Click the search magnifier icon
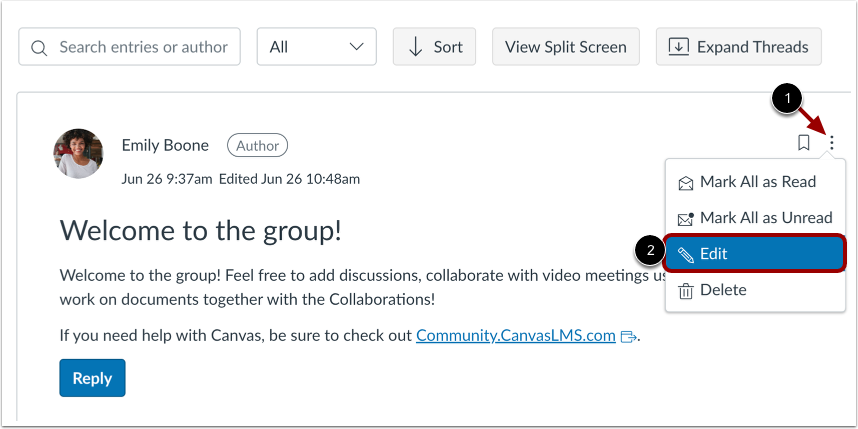 point(40,48)
